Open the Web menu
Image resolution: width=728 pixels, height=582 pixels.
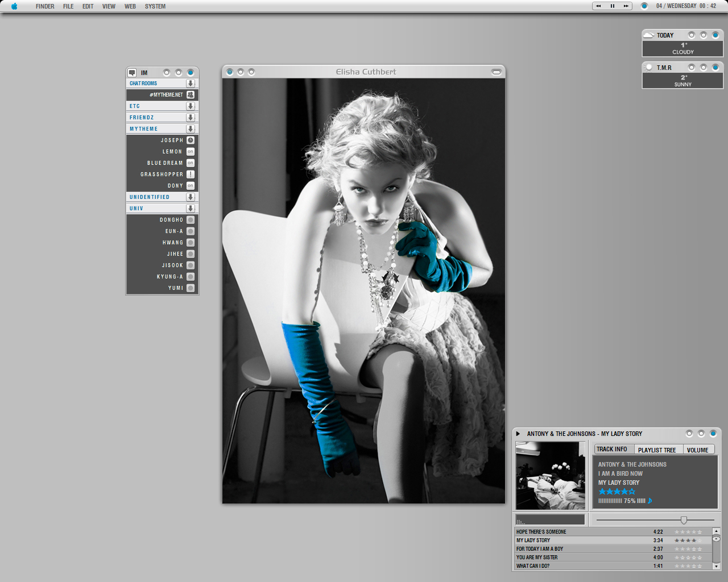click(130, 6)
